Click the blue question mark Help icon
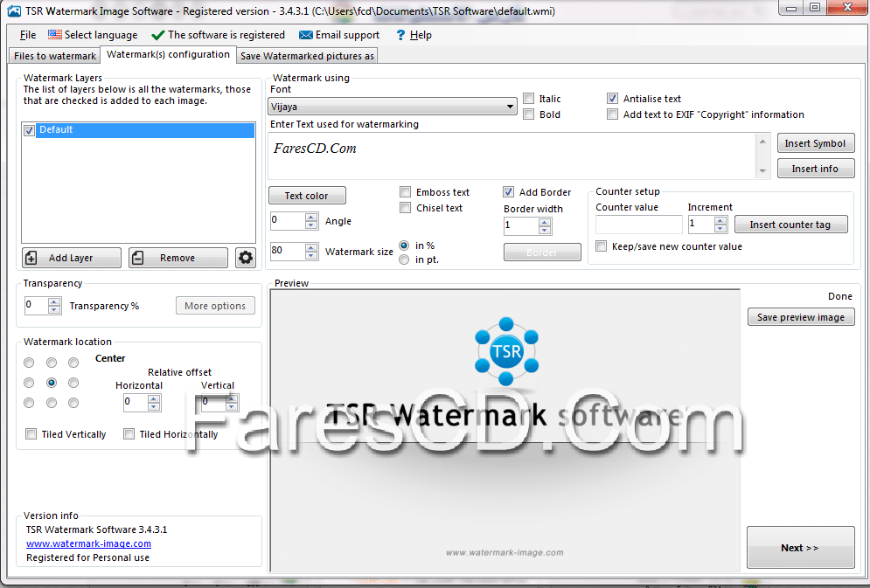 pyautogui.click(x=400, y=35)
